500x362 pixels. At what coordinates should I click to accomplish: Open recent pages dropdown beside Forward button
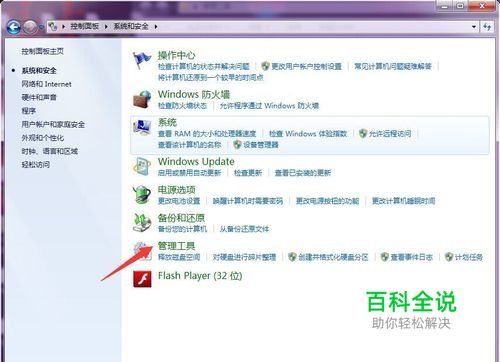[41, 27]
